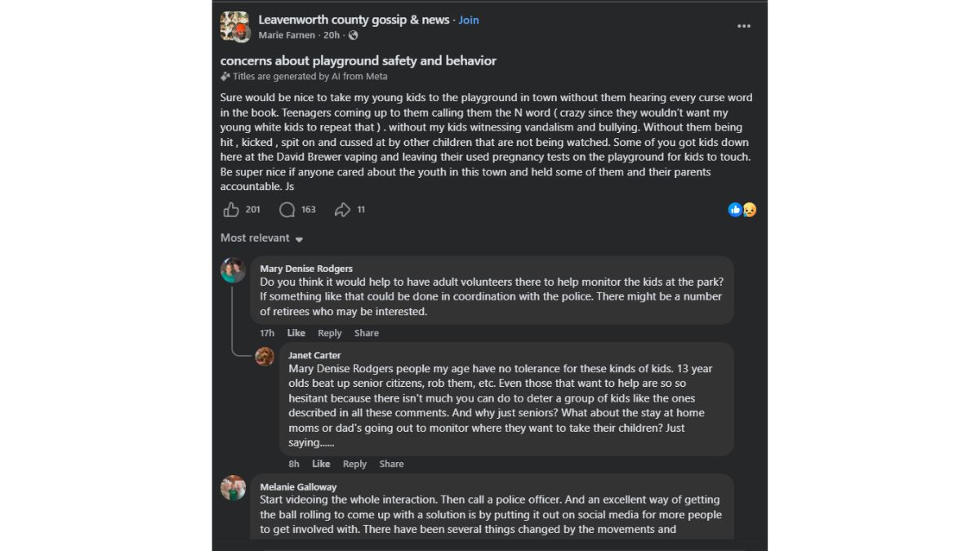This screenshot has height=551, width=980.
Task: Click the post reaction emojis summary
Action: 742,210
